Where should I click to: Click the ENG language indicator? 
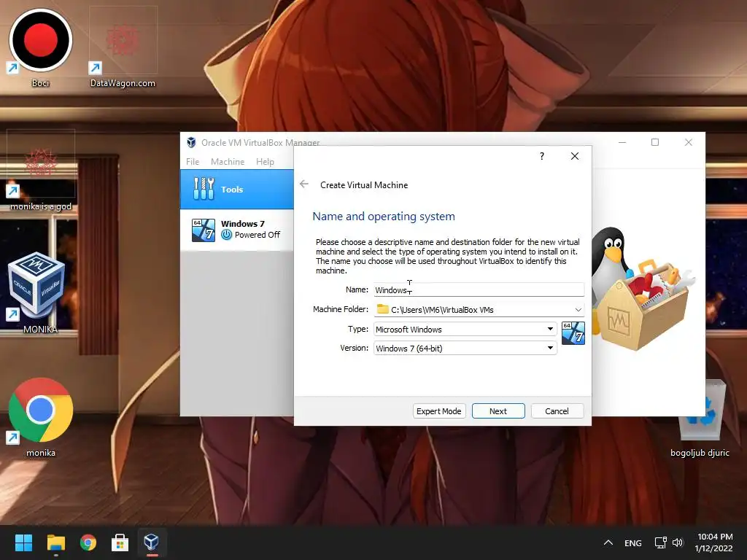click(632, 542)
